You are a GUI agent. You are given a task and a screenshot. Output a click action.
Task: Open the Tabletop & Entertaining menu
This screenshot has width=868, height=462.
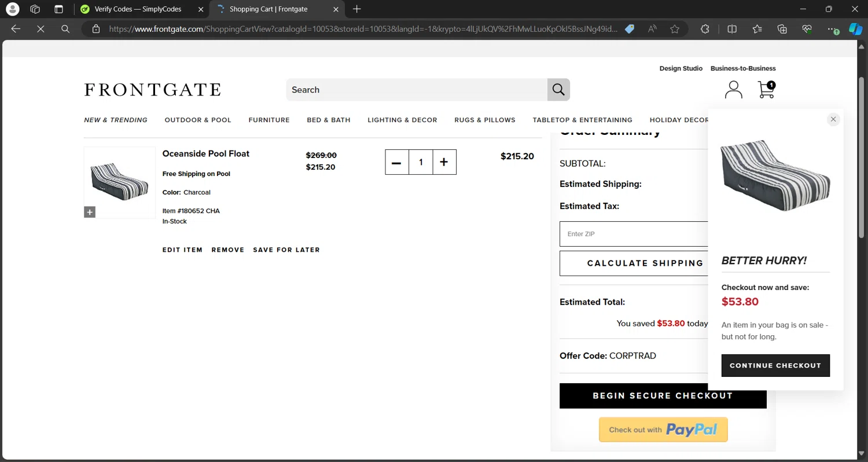(x=583, y=120)
